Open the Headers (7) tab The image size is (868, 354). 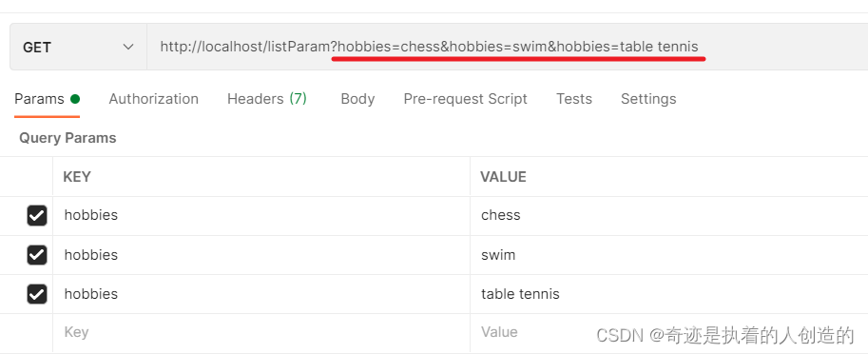[267, 99]
